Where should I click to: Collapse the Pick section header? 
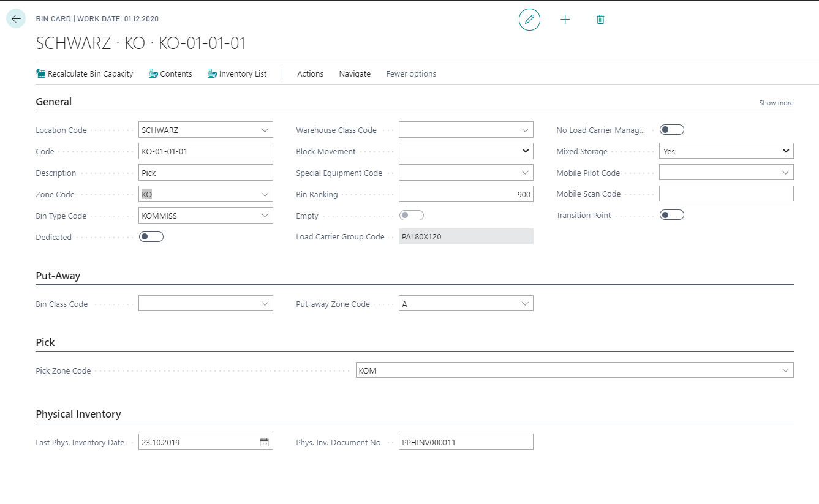click(x=45, y=342)
